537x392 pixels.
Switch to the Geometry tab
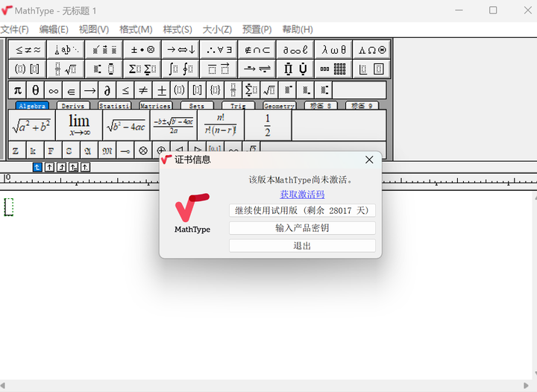[280, 106]
